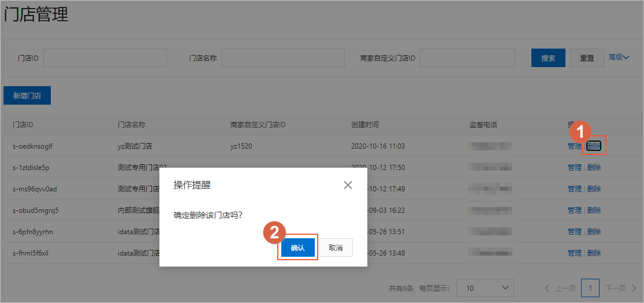Click store ID s-ms96qvv0ad cell
The height and width of the screenshot is (303, 644).
(x=35, y=189)
